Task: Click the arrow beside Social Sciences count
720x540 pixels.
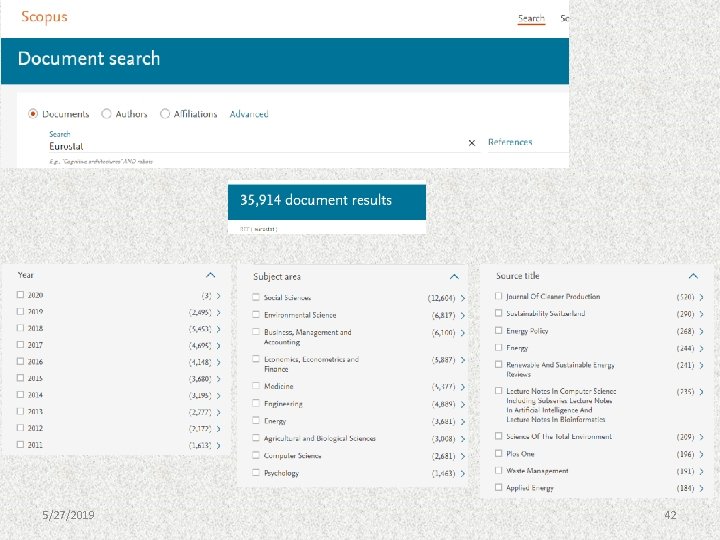Action: (463, 298)
